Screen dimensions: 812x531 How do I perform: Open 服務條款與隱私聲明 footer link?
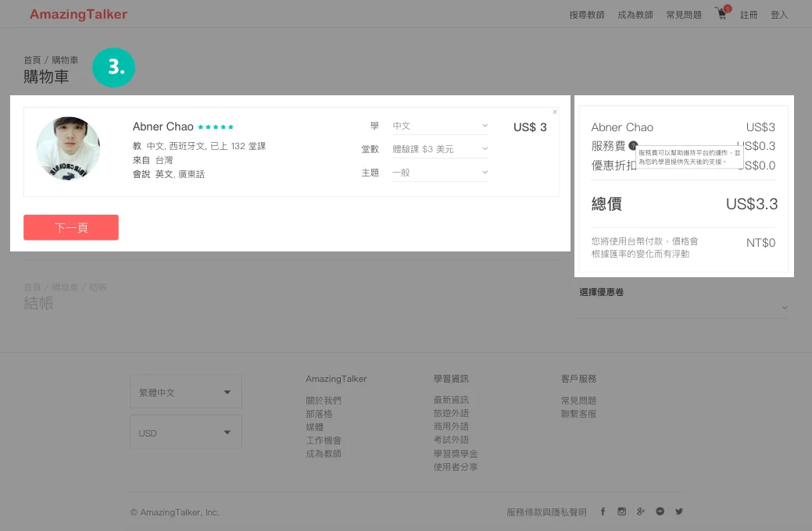(546, 511)
